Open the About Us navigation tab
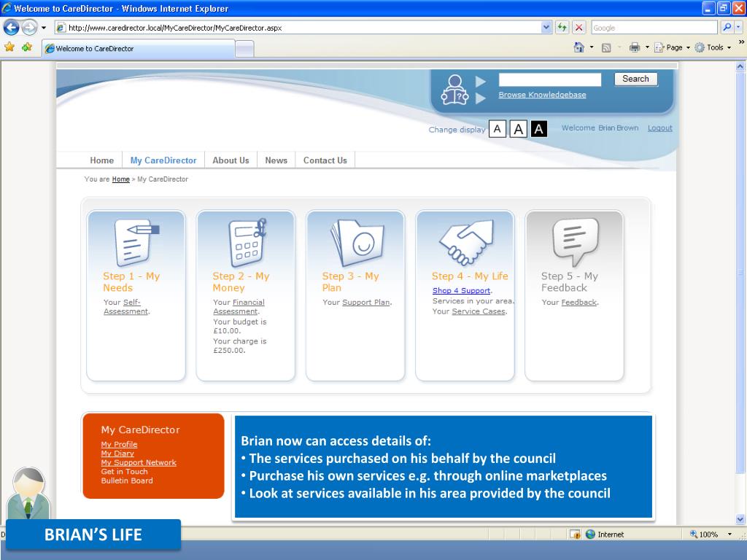Image resolution: width=747 pixels, height=560 pixels. point(231,160)
